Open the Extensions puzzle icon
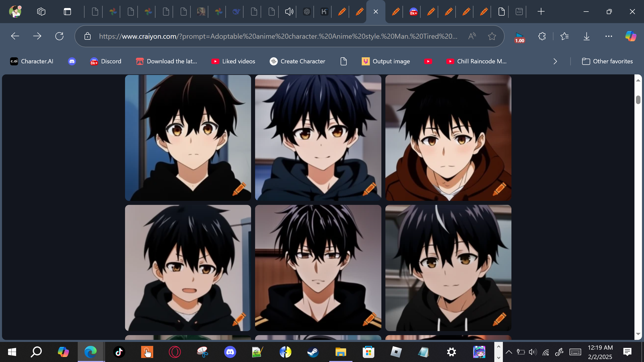The image size is (644, 362). 542,36
